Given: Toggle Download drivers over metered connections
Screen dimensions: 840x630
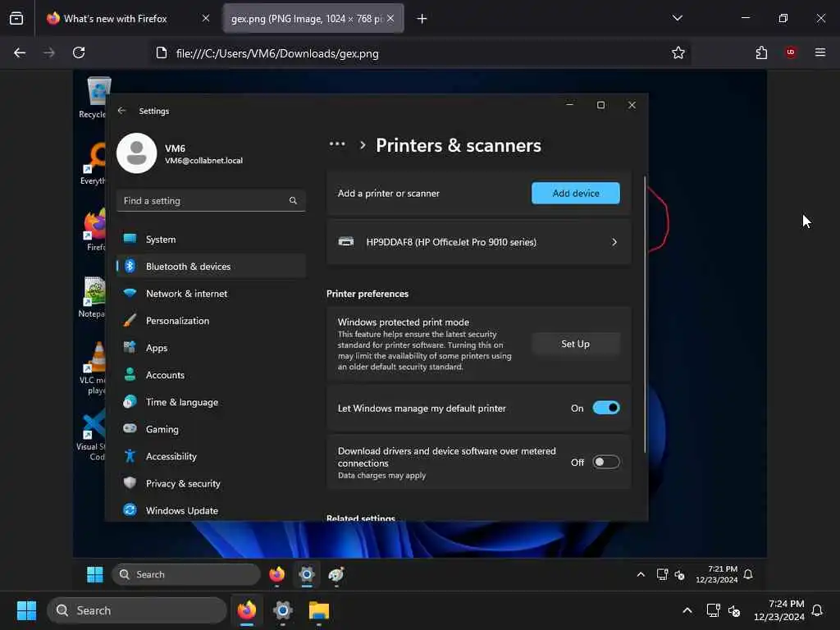Looking at the screenshot, I should click(x=606, y=462).
